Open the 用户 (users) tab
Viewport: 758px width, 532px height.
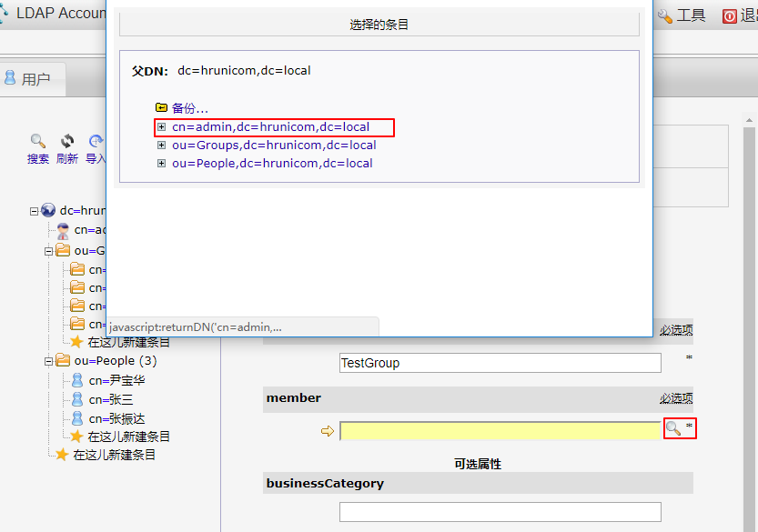(x=27, y=79)
